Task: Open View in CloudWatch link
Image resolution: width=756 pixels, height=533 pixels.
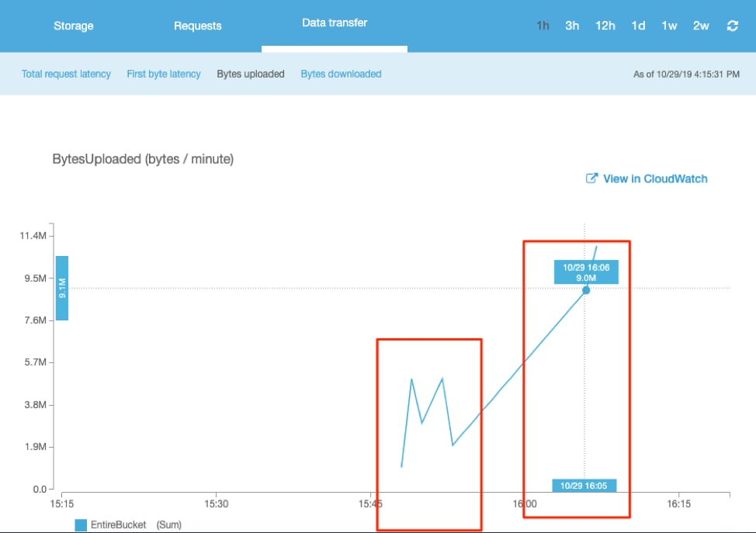Action: click(655, 178)
